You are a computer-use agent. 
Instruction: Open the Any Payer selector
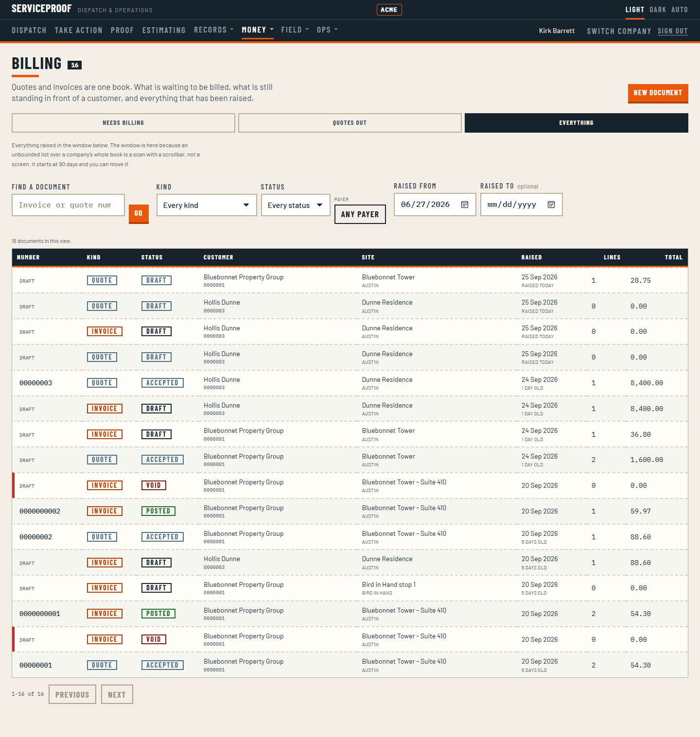tap(360, 214)
